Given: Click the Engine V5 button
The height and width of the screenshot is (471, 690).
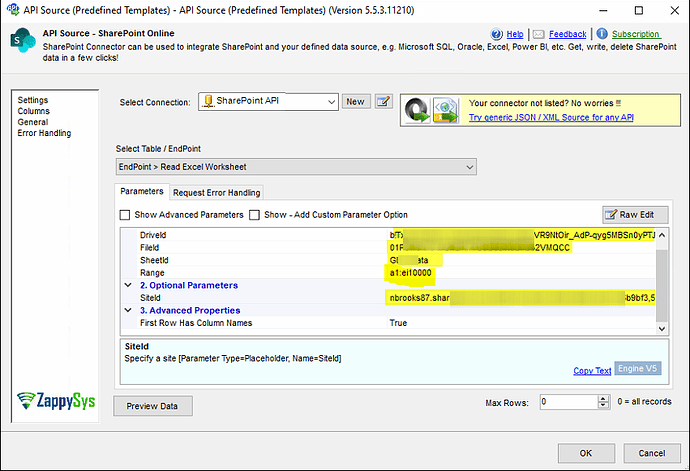Looking at the screenshot, I should (x=638, y=368).
